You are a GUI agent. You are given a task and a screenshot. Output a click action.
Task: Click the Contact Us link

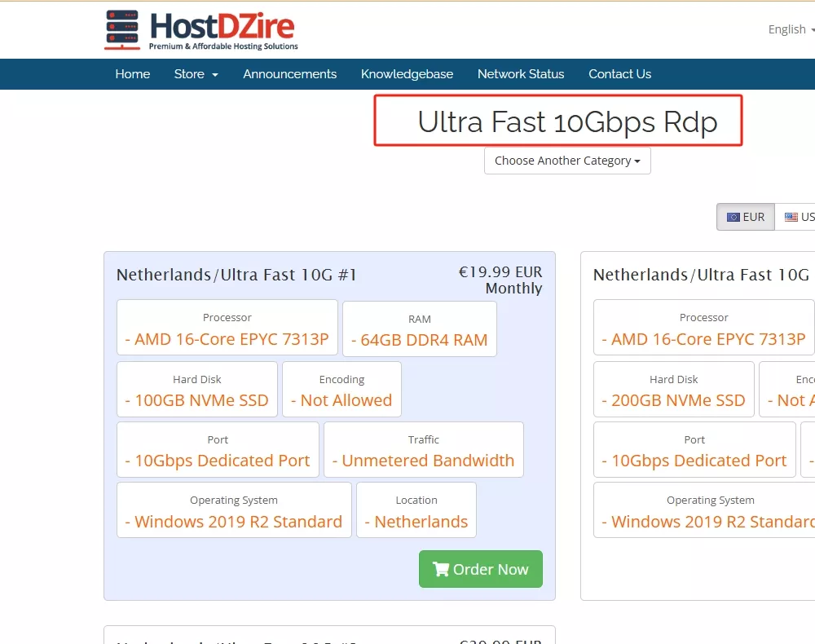[619, 74]
